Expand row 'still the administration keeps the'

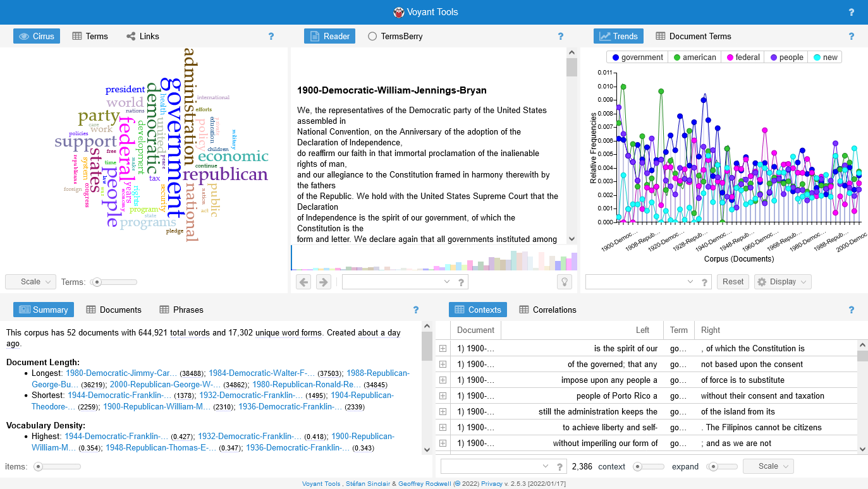(443, 411)
